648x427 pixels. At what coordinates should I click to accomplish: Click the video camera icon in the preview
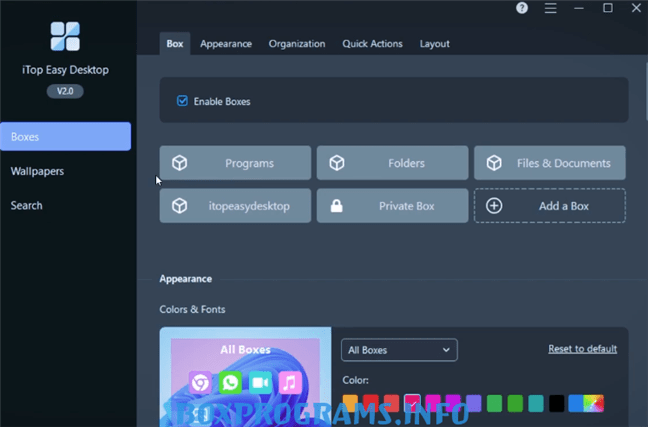[260, 382]
